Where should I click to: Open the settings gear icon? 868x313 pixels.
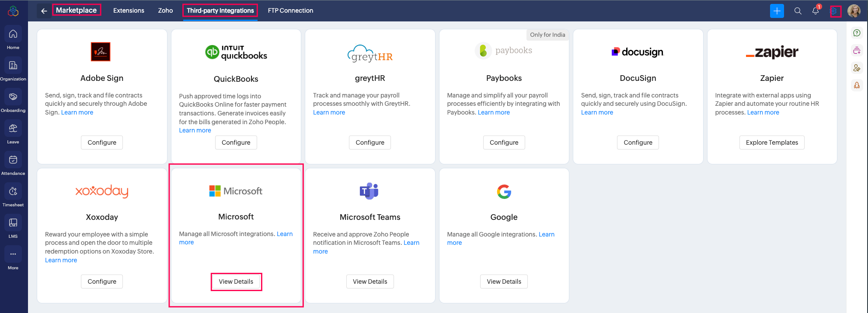(834, 11)
